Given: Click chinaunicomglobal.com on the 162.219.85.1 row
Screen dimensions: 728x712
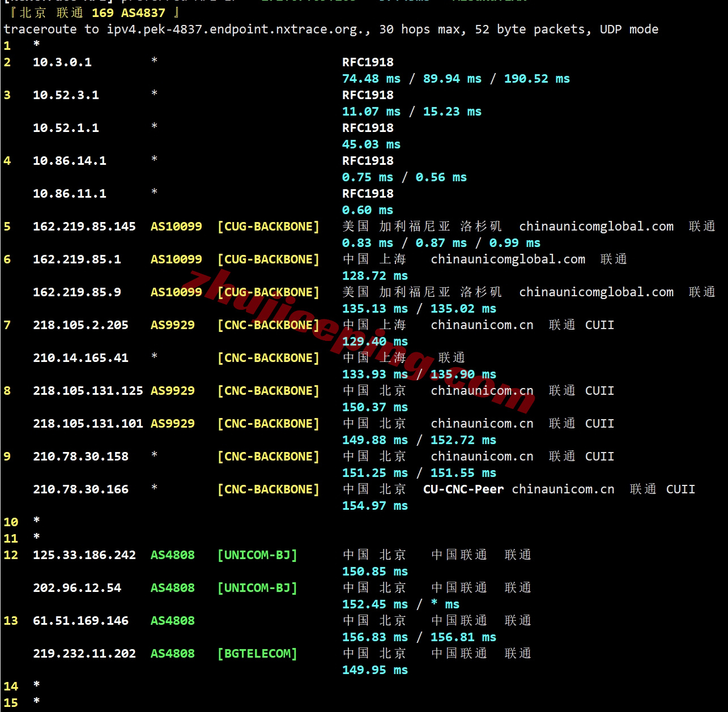Looking at the screenshot, I should (x=508, y=259).
